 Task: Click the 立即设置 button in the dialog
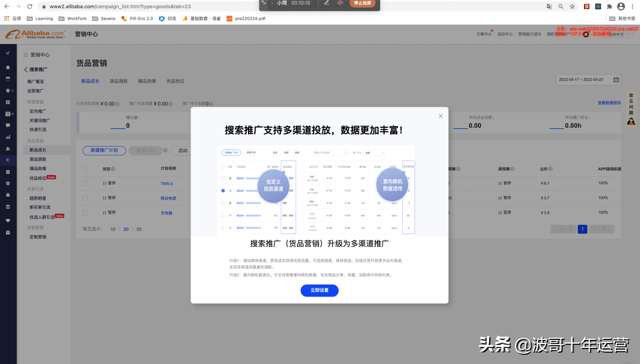319,290
